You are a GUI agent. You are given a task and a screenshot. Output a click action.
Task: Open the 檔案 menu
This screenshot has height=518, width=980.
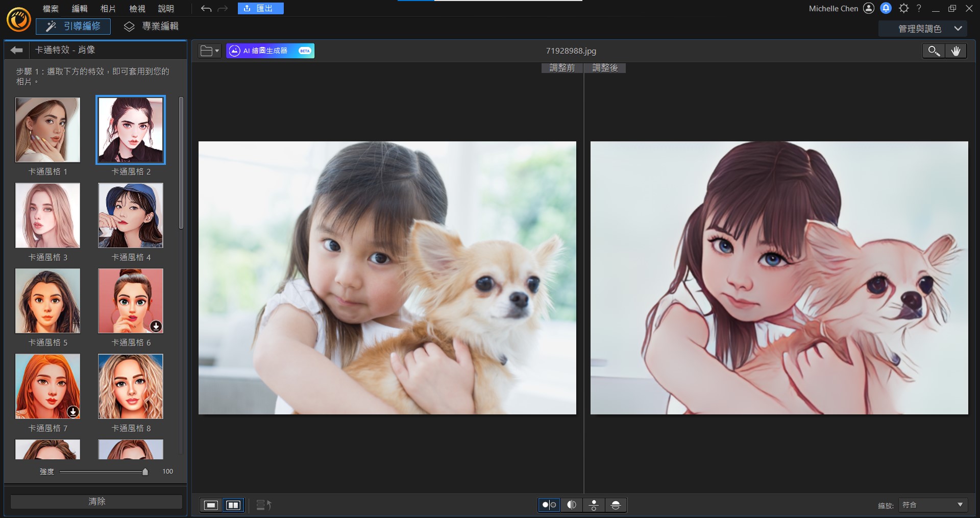(51, 9)
